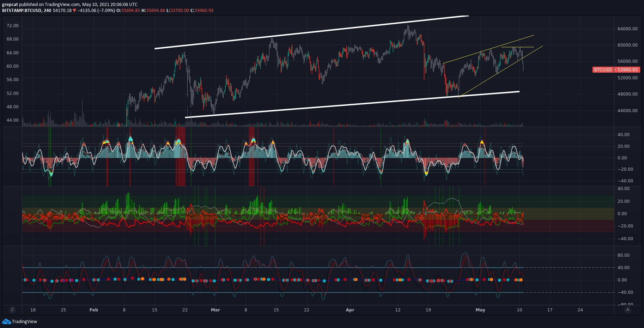Click the 56000.00 price axis label
The image size is (644, 328).
(x=627, y=61)
